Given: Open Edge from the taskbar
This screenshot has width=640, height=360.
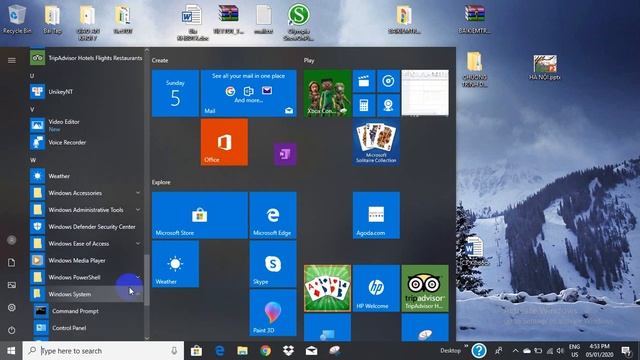Looking at the screenshot, I should tap(220, 351).
